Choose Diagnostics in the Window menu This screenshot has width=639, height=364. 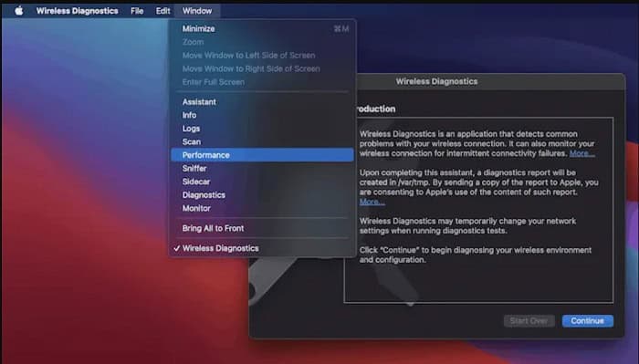(262, 195)
